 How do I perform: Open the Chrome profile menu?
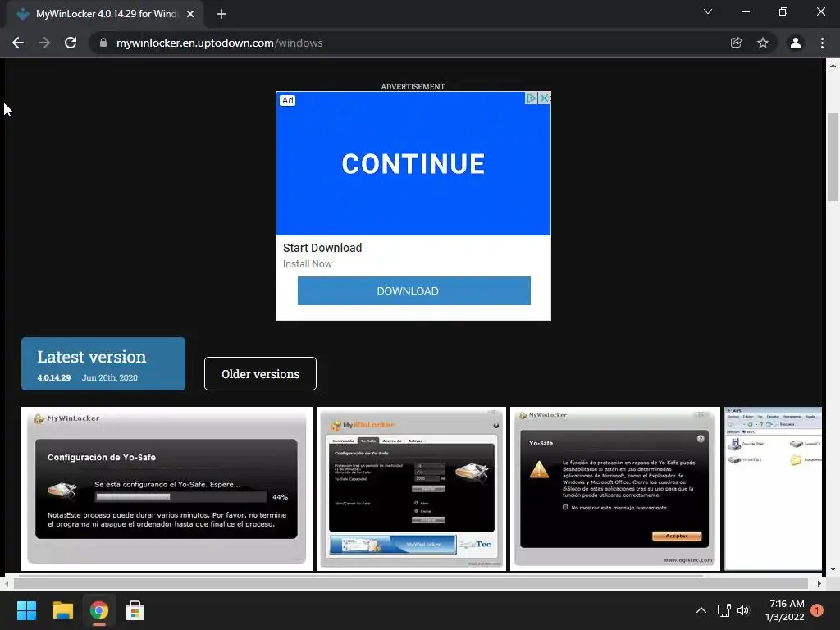[x=796, y=43]
